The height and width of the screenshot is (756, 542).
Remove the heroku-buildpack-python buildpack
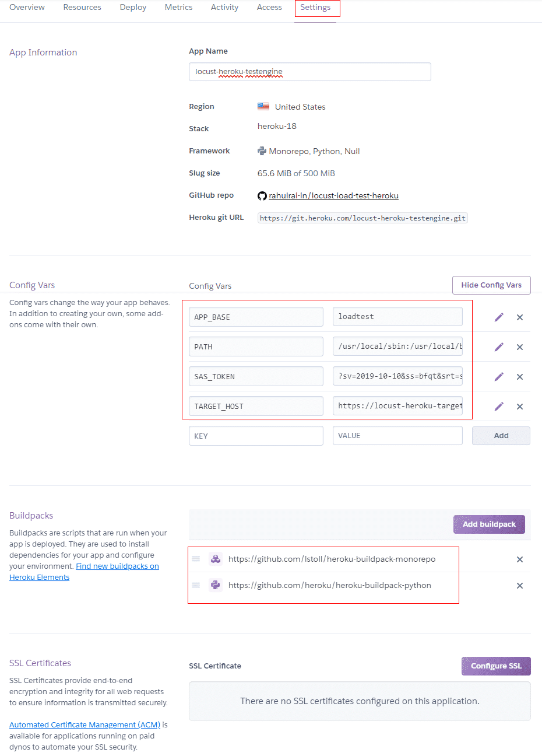pyautogui.click(x=520, y=586)
